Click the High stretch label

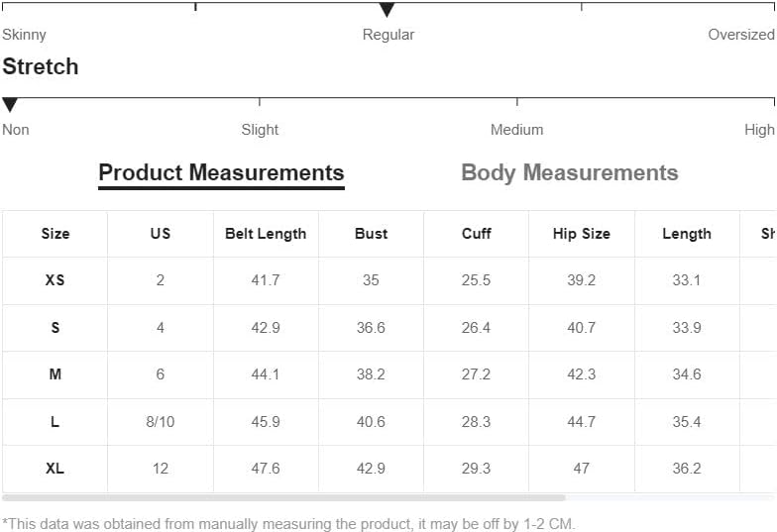coord(759,130)
